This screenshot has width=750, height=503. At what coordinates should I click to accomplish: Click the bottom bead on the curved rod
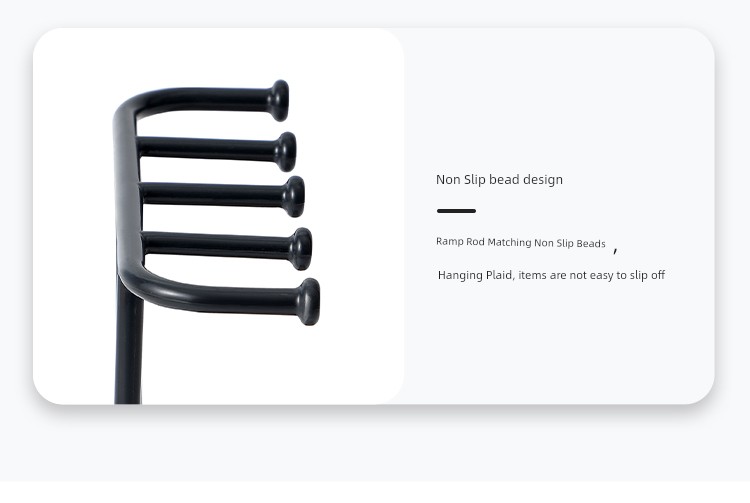point(309,302)
